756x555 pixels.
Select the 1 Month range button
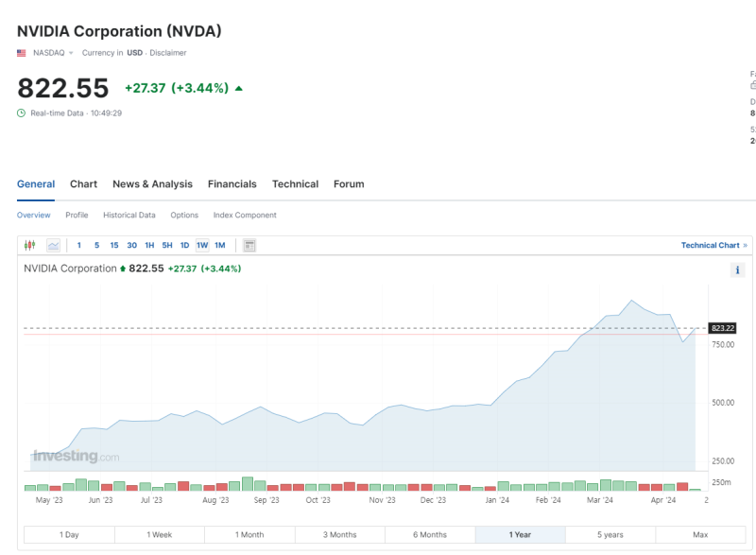click(249, 535)
